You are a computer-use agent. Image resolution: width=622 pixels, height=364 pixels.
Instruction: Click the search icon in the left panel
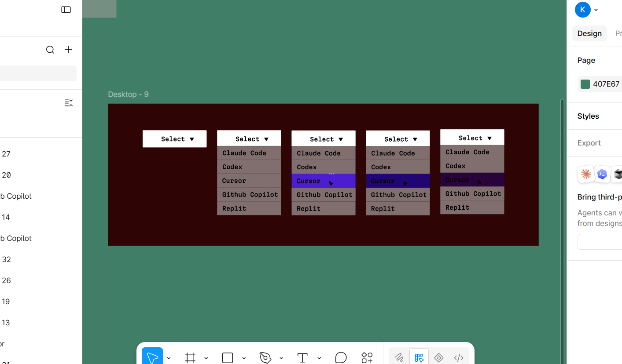50,50
